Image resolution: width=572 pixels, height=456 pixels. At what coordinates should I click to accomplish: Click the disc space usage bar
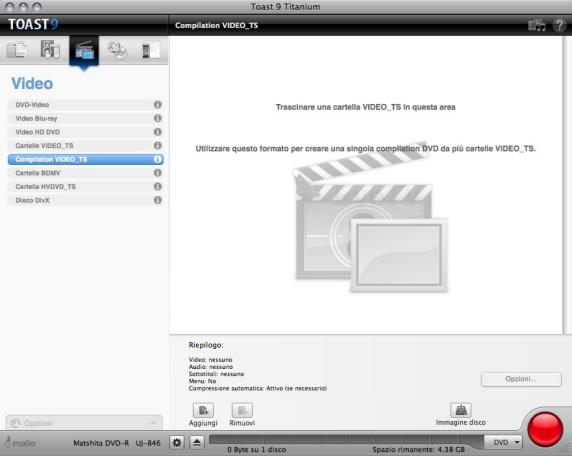point(347,439)
